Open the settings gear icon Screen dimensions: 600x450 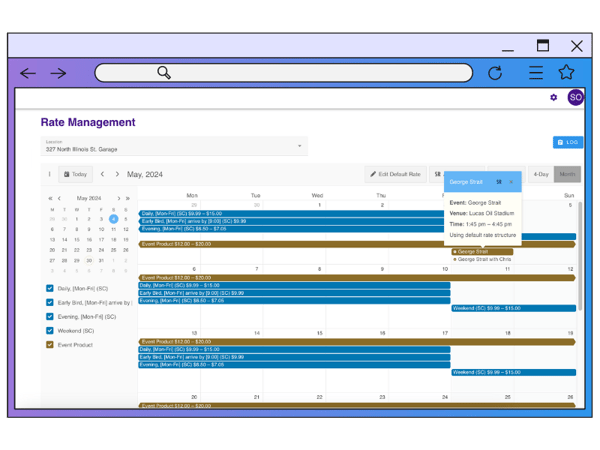point(553,97)
